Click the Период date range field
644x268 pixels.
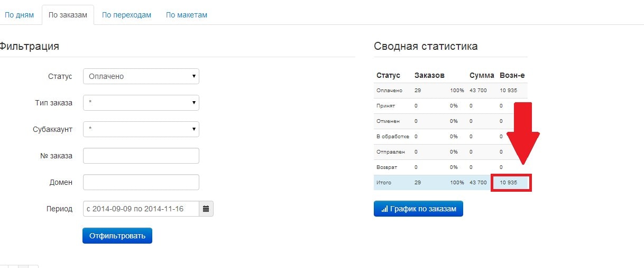(x=141, y=209)
